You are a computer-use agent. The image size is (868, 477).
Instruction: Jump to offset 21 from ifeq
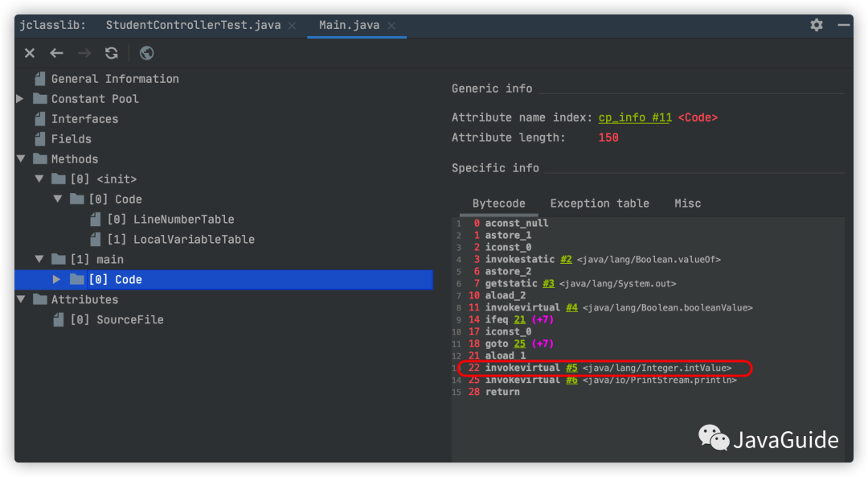(519, 319)
